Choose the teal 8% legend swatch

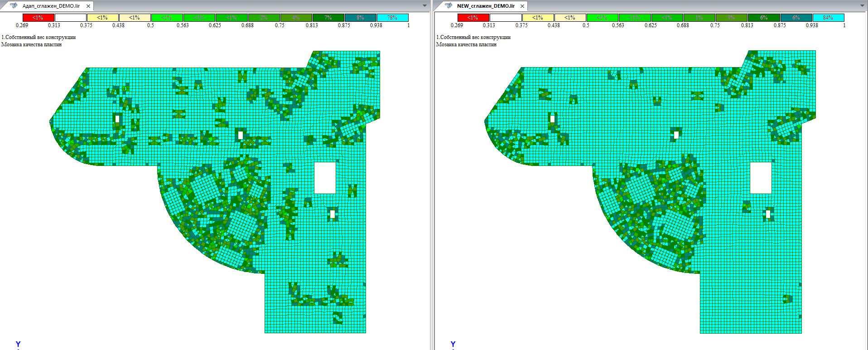click(360, 18)
